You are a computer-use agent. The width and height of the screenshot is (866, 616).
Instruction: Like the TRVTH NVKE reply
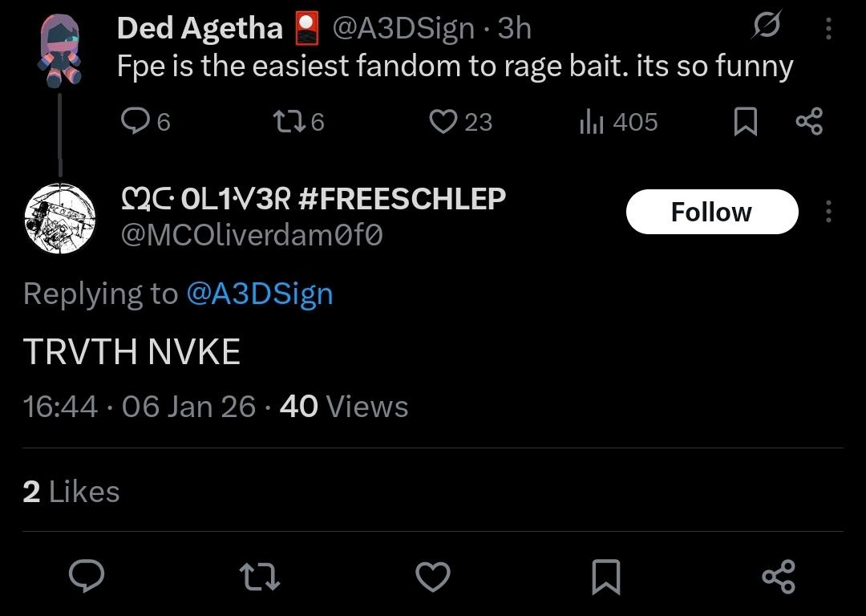tap(433, 577)
